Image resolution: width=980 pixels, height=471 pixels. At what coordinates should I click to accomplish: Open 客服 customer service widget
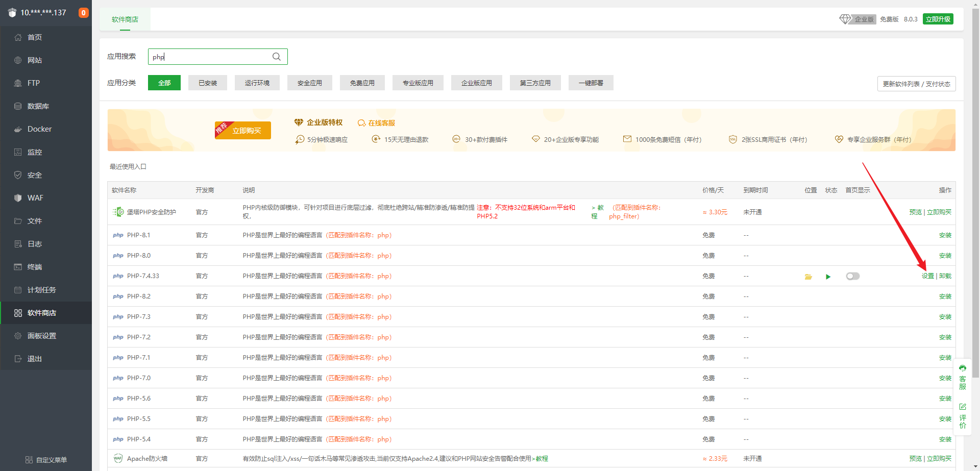(963, 378)
